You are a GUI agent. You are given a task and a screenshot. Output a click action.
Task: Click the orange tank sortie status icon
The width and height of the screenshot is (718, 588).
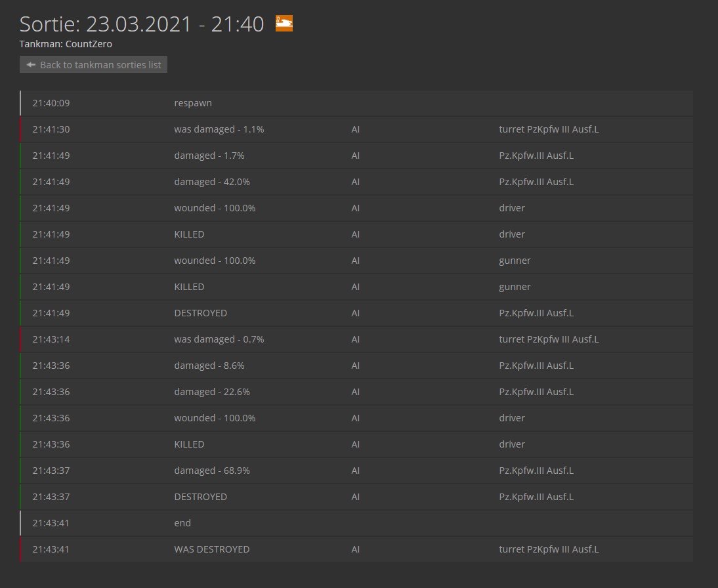[x=284, y=24]
